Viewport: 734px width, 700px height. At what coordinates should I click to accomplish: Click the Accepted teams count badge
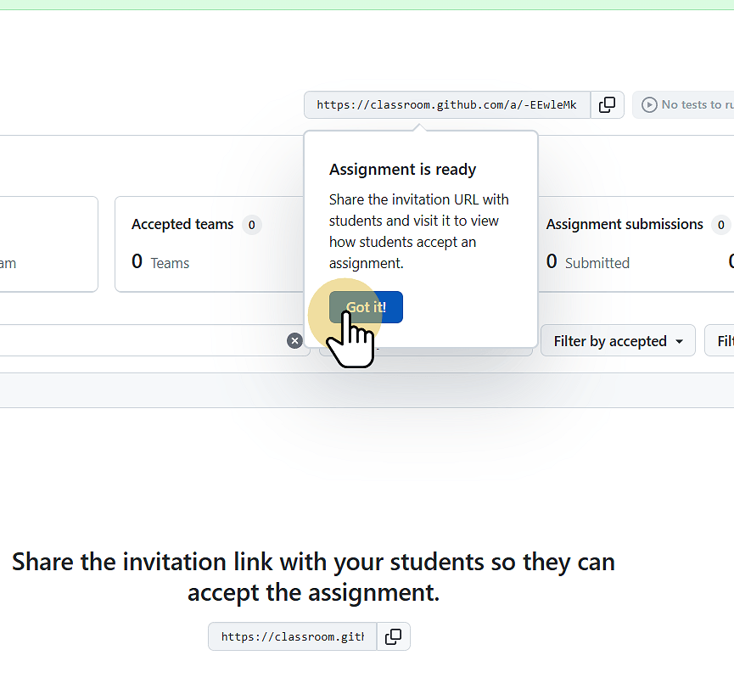pos(252,225)
